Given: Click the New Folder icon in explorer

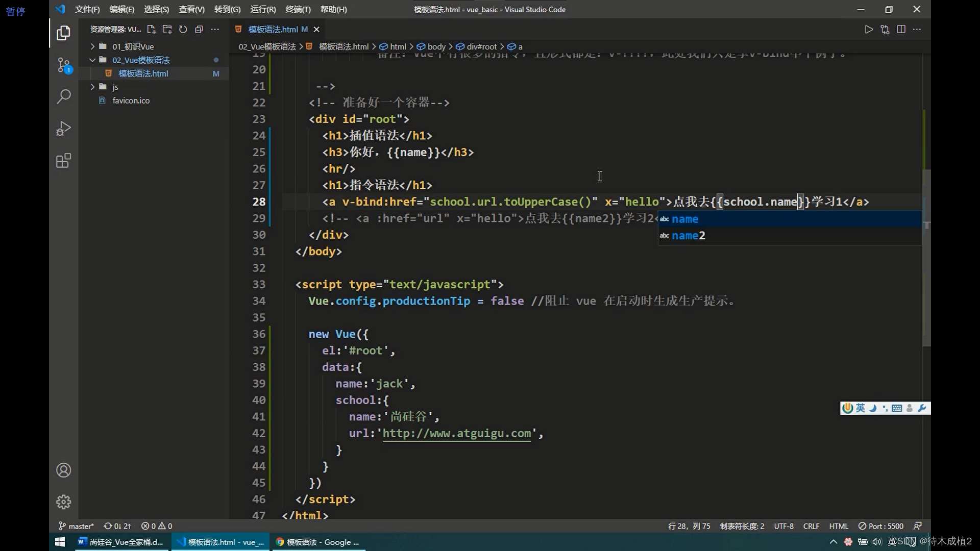Looking at the screenshot, I should tap(167, 30).
